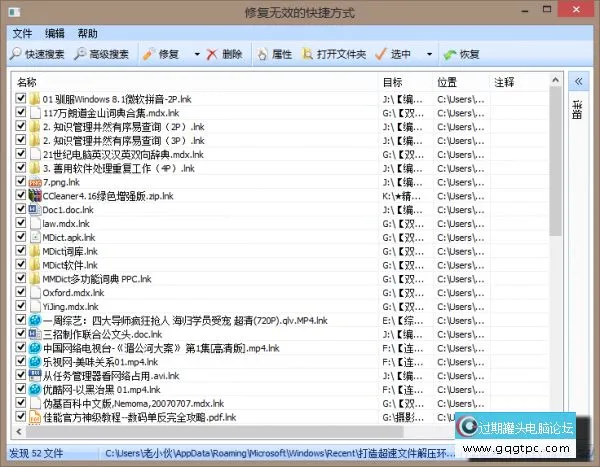Click the 高级搜索 magnifier icon
The width and height of the screenshot is (600, 467).
point(80,54)
